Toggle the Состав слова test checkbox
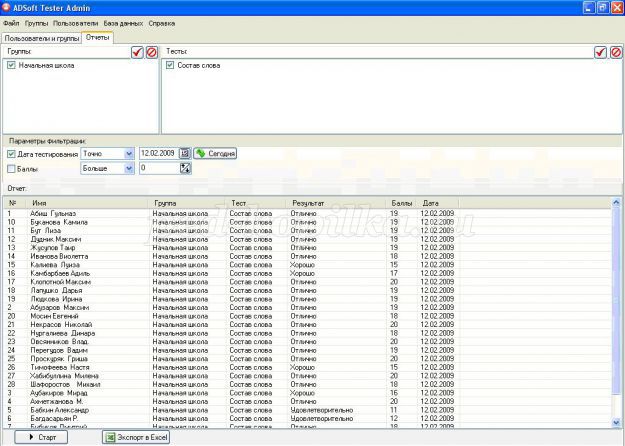Screen dimensions: 625x446 pos(170,65)
